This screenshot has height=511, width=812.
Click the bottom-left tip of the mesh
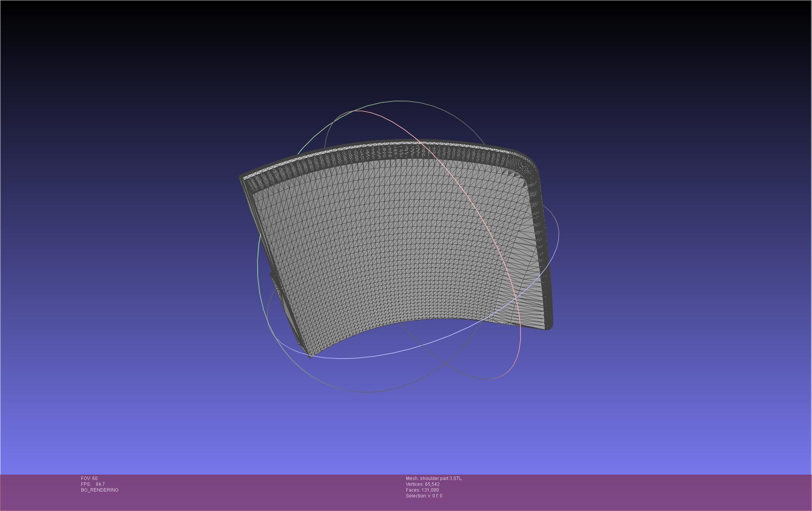pos(310,356)
